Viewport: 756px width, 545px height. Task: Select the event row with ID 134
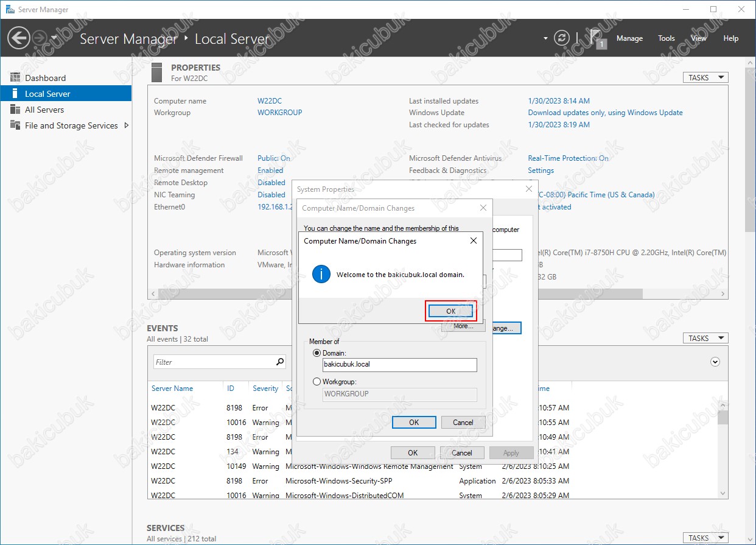point(432,452)
